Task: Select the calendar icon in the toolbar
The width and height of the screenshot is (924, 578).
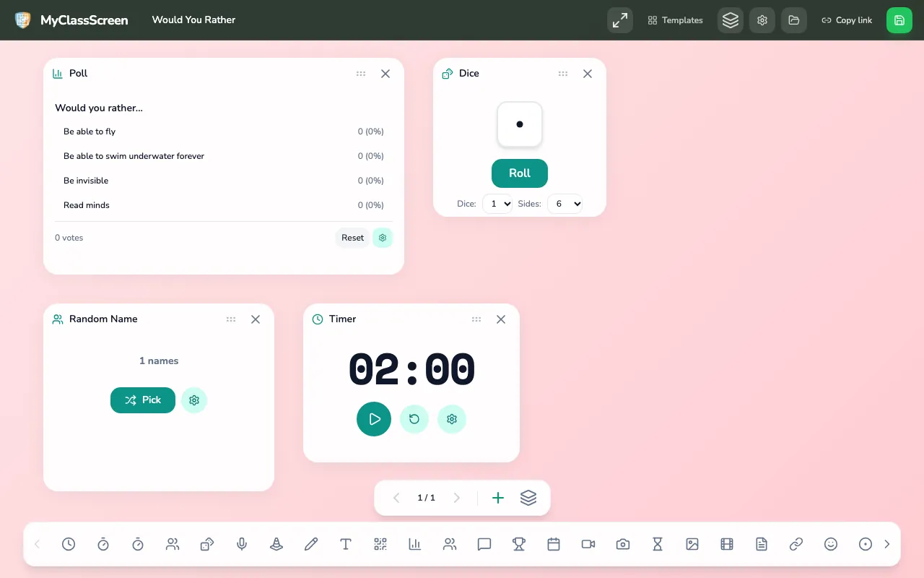Action: (554, 544)
